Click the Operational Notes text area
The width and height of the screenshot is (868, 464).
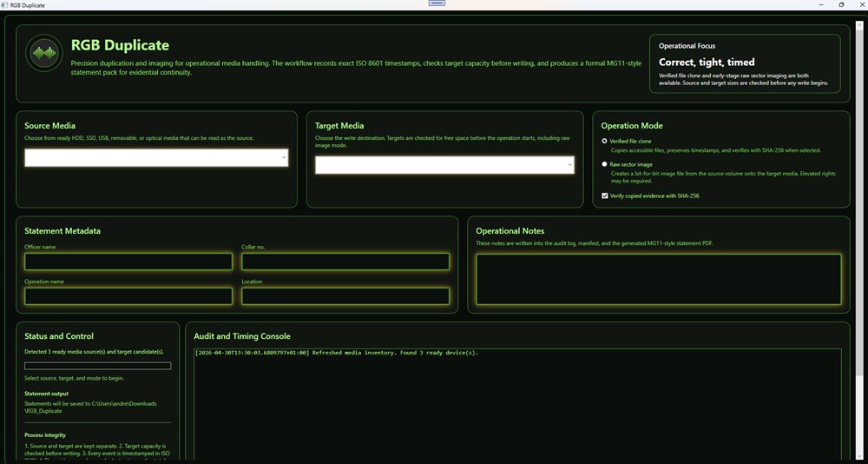tap(659, 280)
